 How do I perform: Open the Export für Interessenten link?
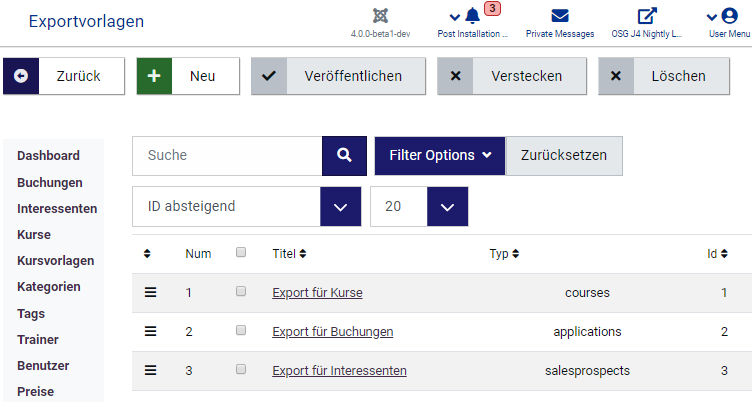coord(339,371)
